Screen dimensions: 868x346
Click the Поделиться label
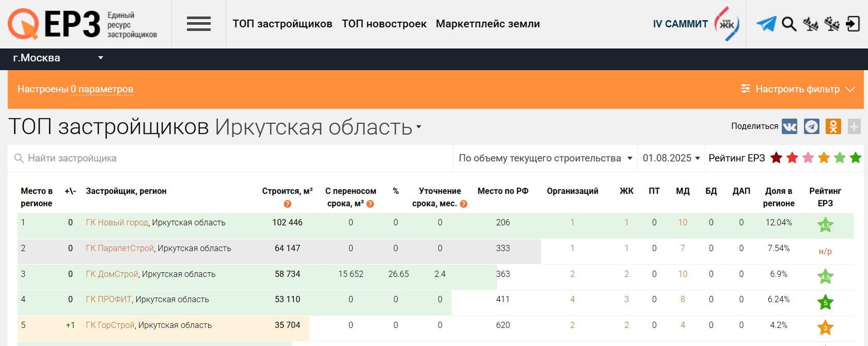click(x=754, y=126)
